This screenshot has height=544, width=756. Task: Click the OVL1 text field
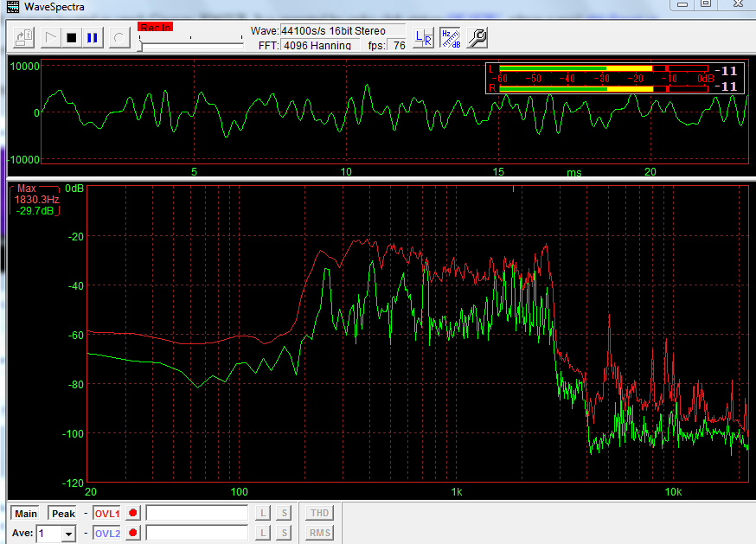click(x=197, y=513)
